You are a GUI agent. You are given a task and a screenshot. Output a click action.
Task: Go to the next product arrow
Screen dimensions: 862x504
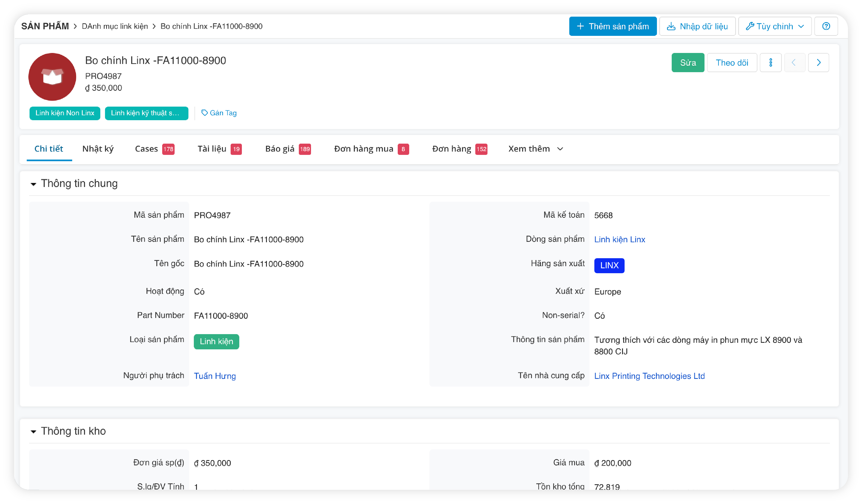point(818,63)
